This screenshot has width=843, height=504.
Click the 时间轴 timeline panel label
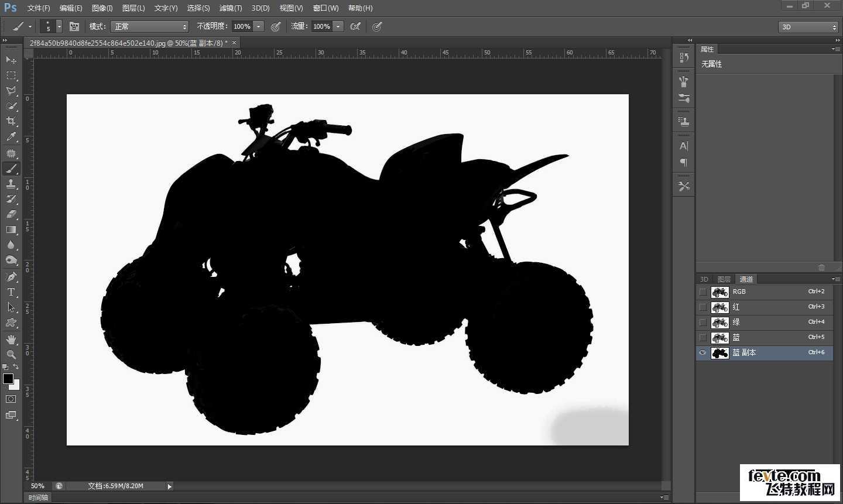(39, 498)
